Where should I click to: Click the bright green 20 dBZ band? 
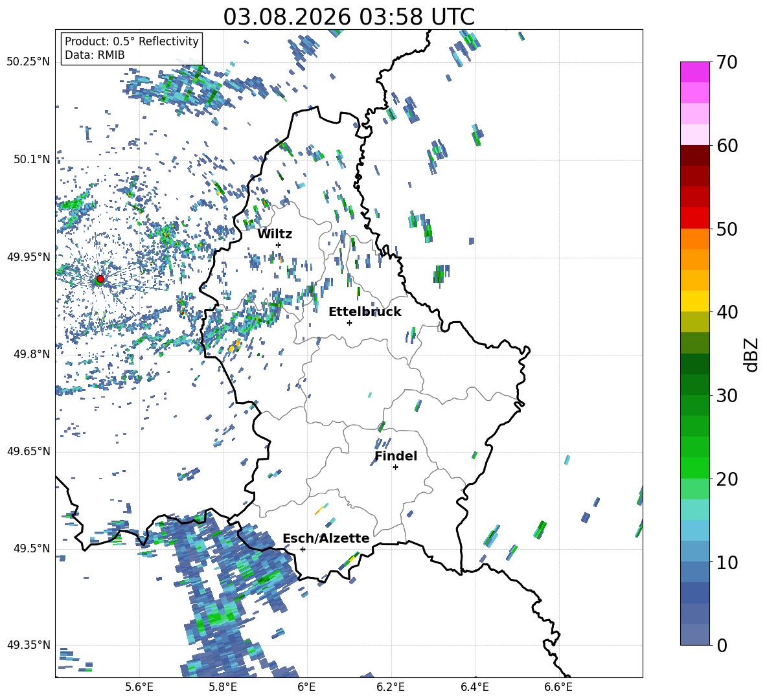click(694, 468)
